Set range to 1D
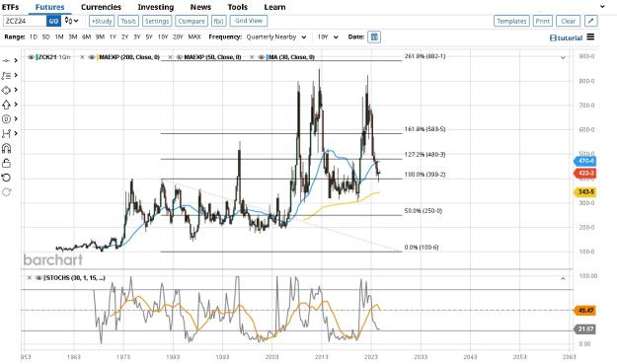The image size is (617, 364). pyautogui.click(x=34, y=36)
